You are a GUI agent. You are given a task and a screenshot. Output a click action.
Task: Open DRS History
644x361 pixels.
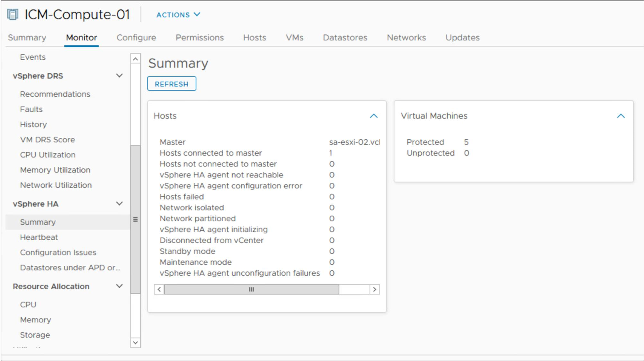click(x=33, y=125)
